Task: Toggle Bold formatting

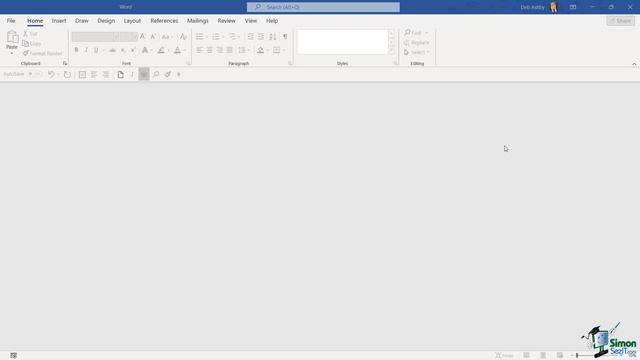Action: [x=76, y=50]
